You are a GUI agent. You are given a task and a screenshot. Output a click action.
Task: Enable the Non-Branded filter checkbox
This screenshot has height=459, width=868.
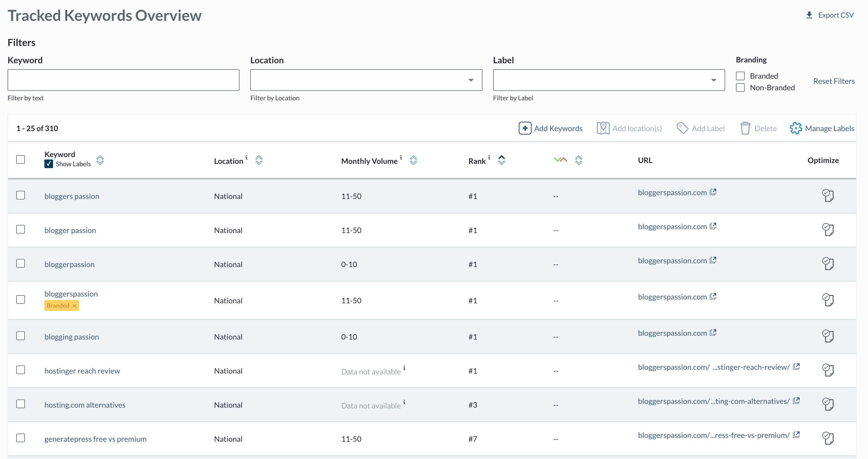point(740,88)
